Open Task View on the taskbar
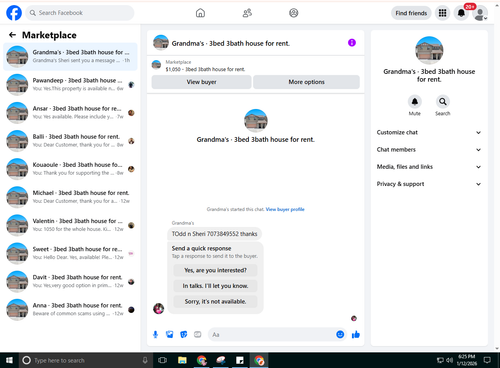500x368 pixels. point(163,360)
